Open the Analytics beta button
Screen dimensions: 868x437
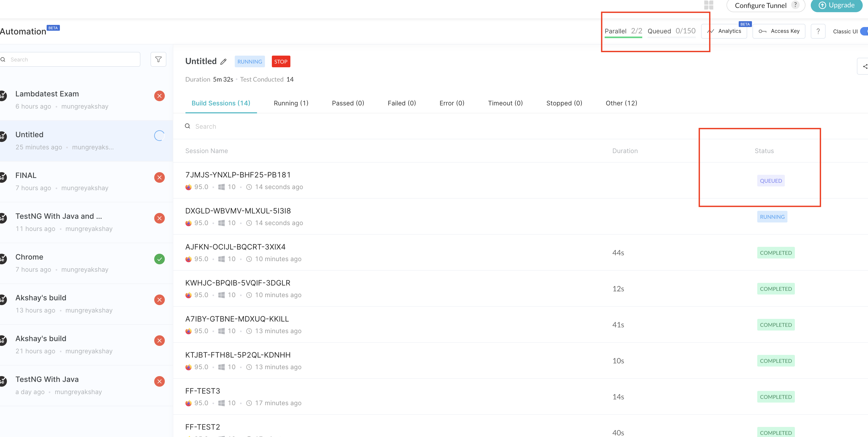click(724, 31)
